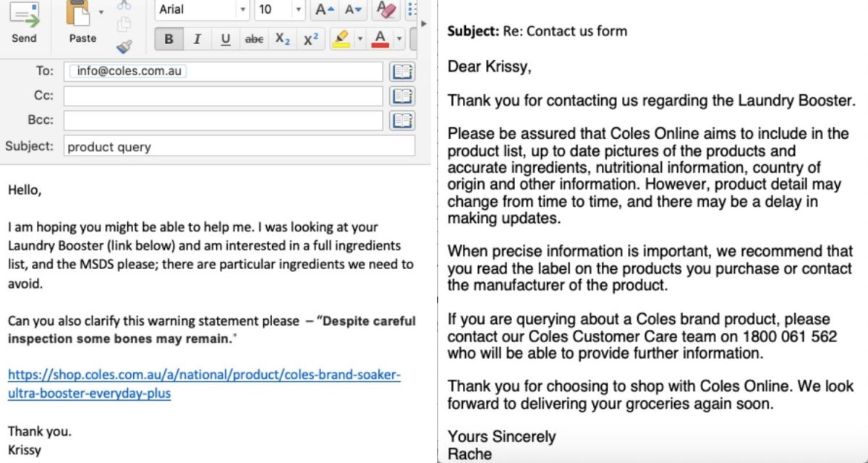Click the Clear Formatting eraser icon

(388, 9)
